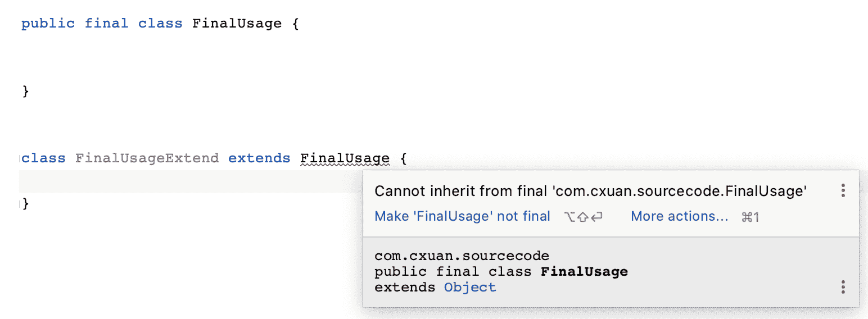The image size is (868, 319).
Task: Click the com.cxuan.sourcecode package name in documentation
Action: point(462,256)
